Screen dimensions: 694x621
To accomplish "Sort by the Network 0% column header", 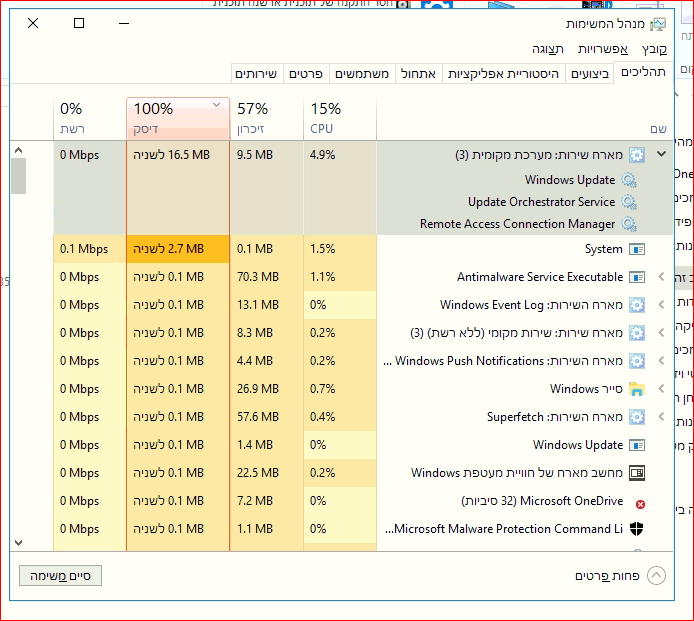I will [90, 118].
